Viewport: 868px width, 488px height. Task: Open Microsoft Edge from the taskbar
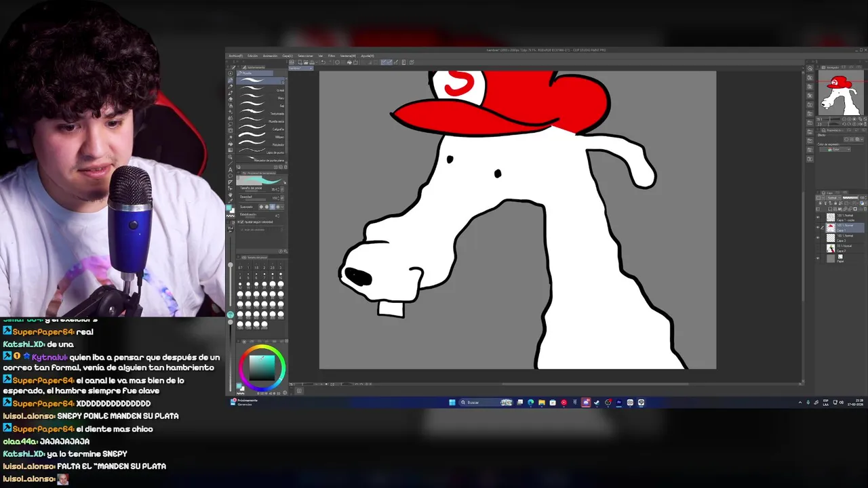pos(531,402)
